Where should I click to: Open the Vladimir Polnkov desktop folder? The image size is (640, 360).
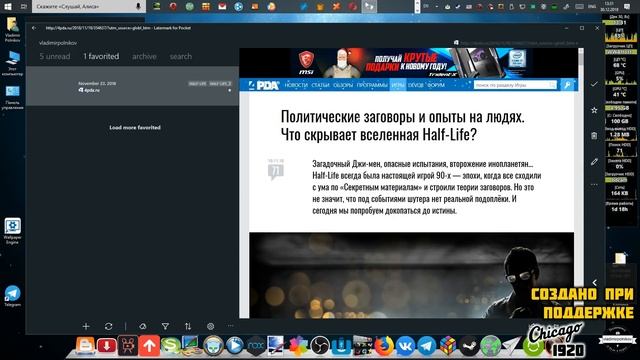[x=12, y=30]
